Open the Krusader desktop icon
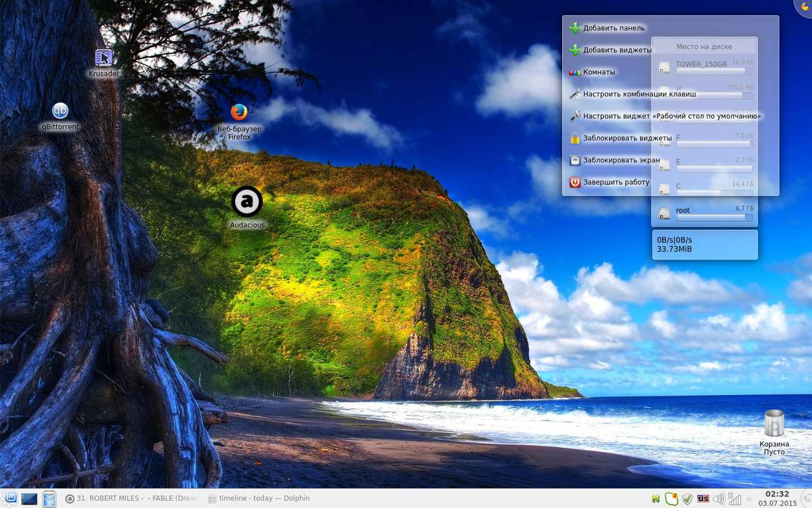Screen dimensions: 812x508 [x=103, y=58]
